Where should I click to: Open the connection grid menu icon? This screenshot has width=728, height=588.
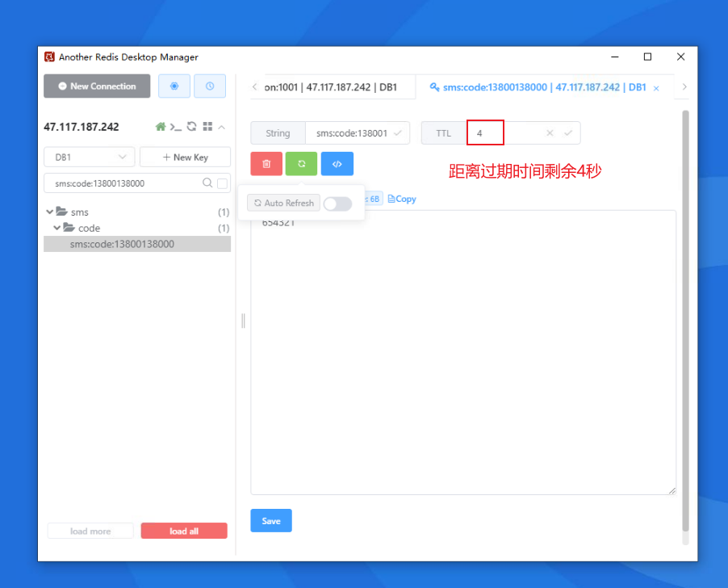[207, 126]
